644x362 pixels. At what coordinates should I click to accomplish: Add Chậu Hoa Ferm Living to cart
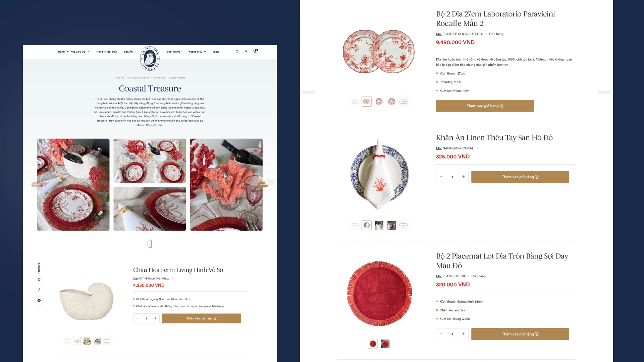click(201, 318)
